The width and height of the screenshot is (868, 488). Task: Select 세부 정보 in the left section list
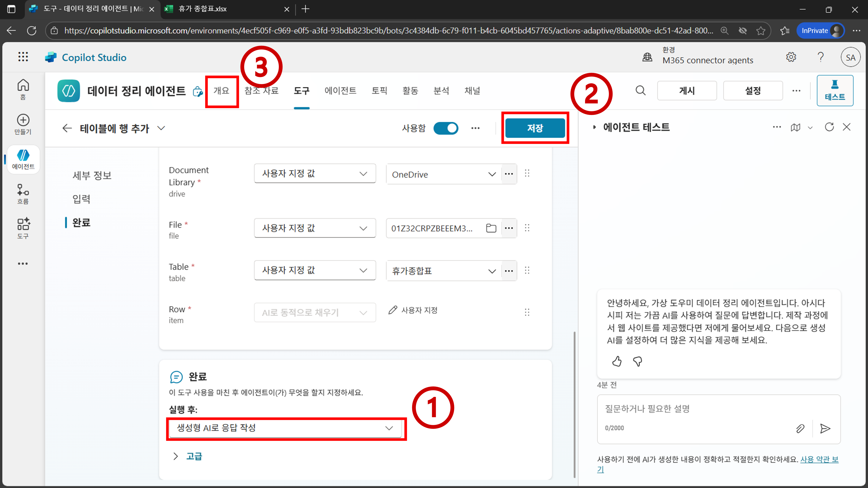tap(92, 175)
